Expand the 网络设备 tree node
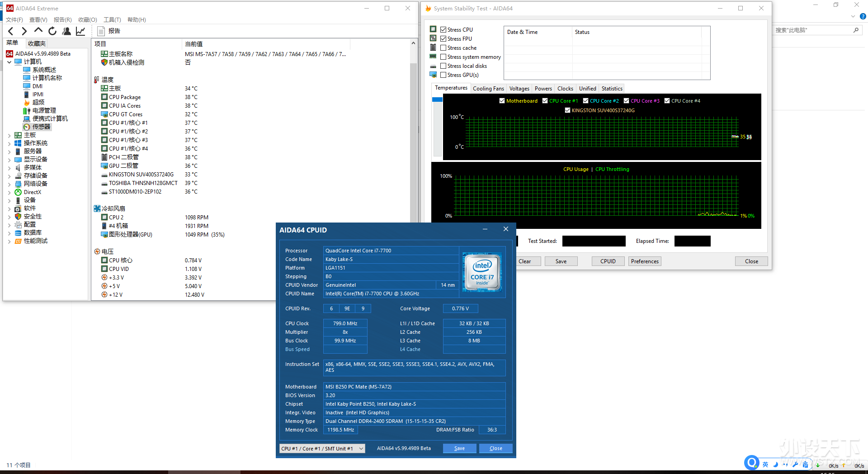The height and width of the screenshot is (474, 868). pos(9,184)
